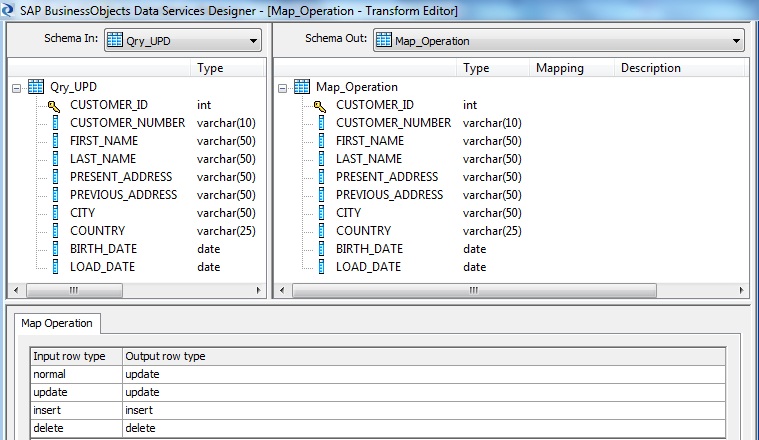Open output row type for insert row
759x440 pixels.
[424, 410]
